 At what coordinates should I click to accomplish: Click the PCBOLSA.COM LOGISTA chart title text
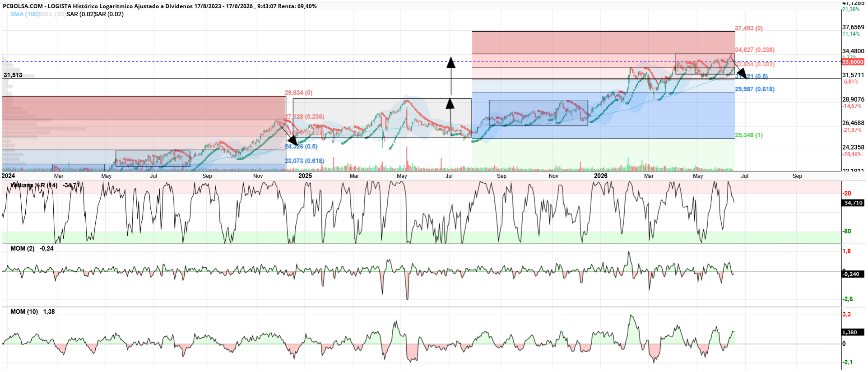pos(160,6)
